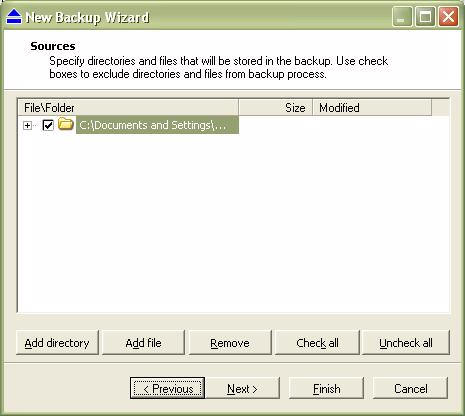Cancel the New Backup Wizard

410,388
